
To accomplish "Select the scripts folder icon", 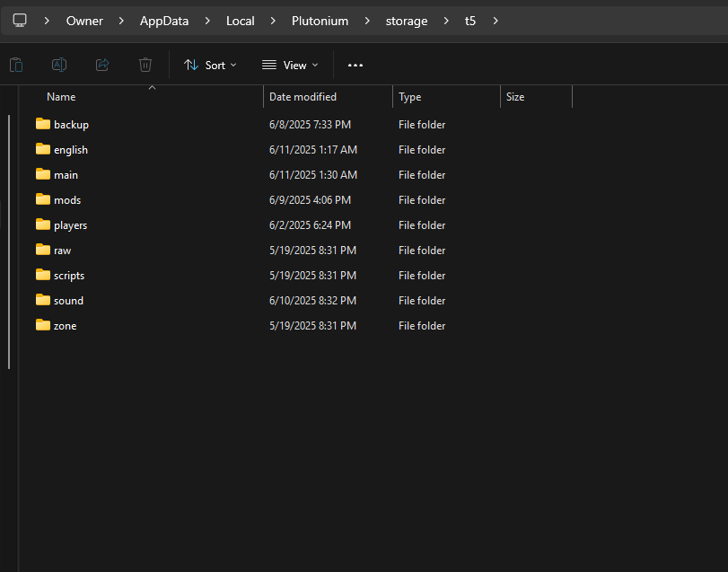I will coord(43,275).
